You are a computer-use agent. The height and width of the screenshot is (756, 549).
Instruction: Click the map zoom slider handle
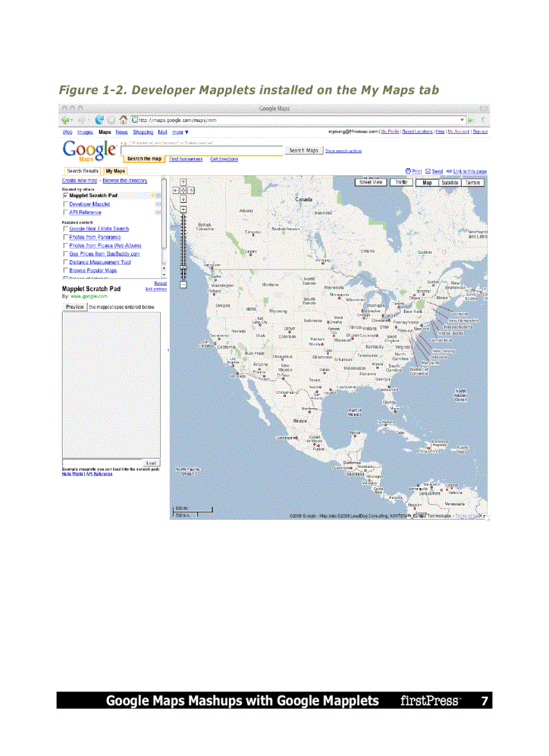point(183,267)
